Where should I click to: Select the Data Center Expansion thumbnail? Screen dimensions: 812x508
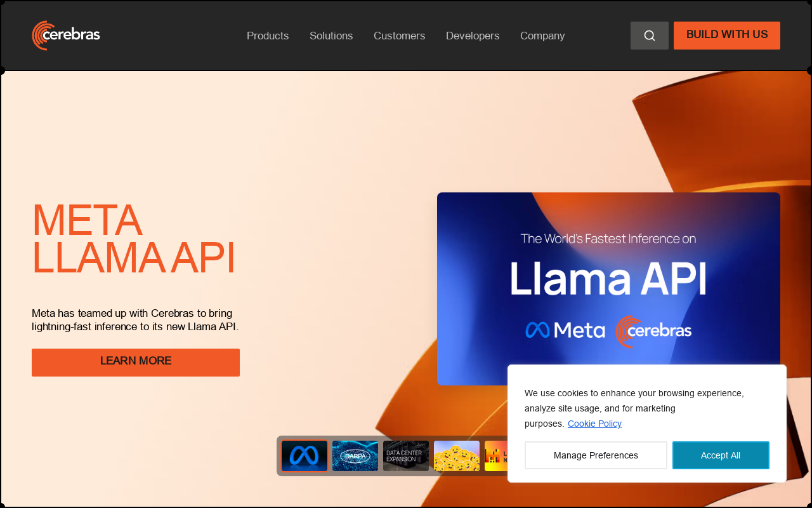(x=406, y=456)
